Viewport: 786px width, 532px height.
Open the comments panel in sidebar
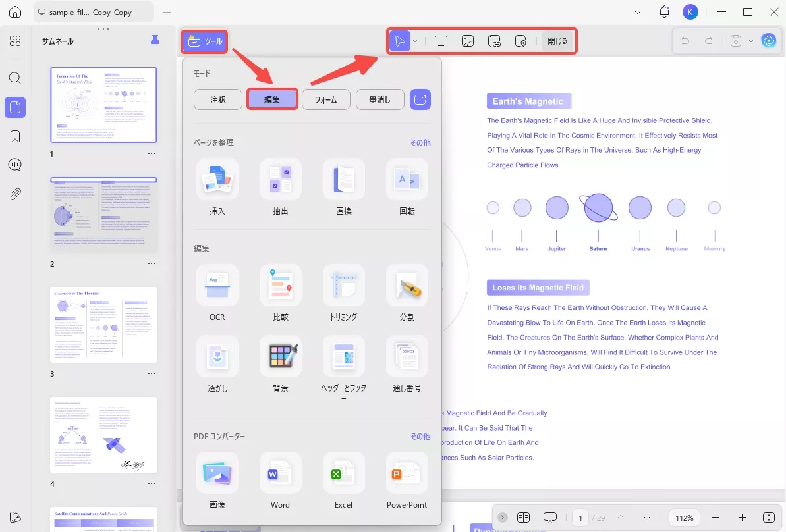pyautogui.click(x=15, y=165)
